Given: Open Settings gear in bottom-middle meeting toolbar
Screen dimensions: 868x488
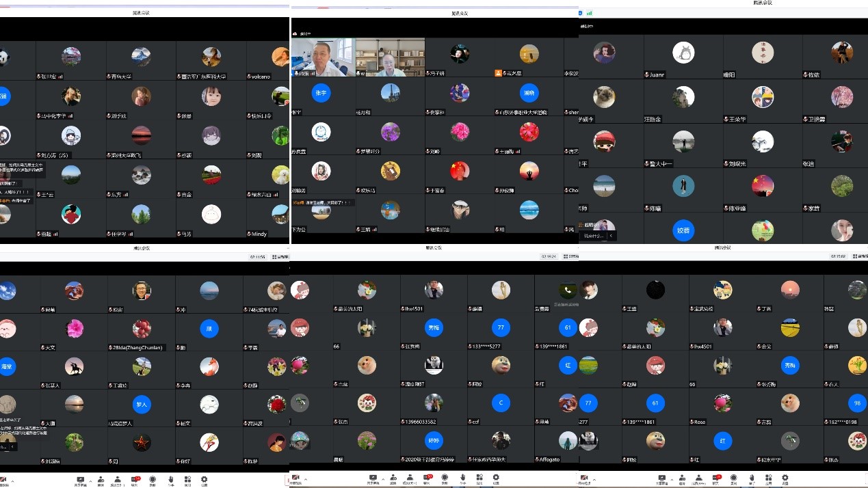Looking at the screenshot, I should point(497,478).
